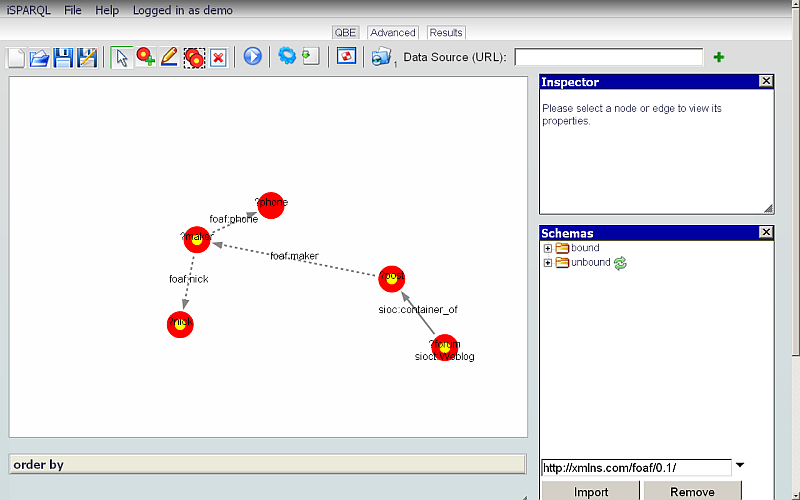Open a saved query using the folder icon

tap(39, 57)
